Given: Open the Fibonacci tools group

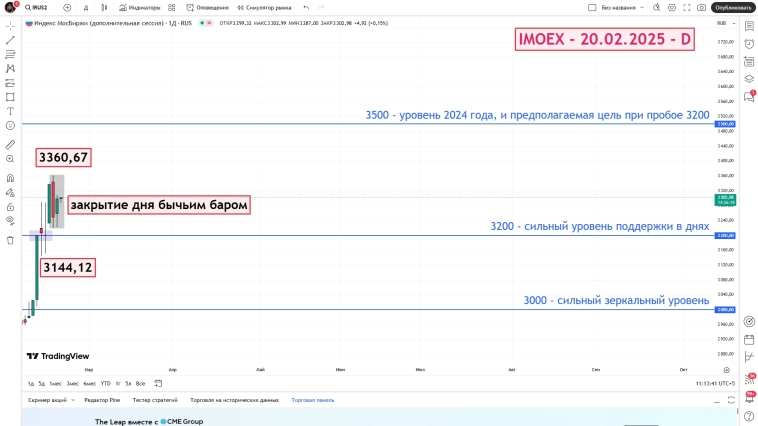Looking at the screenshot, I should pos(10,54).
